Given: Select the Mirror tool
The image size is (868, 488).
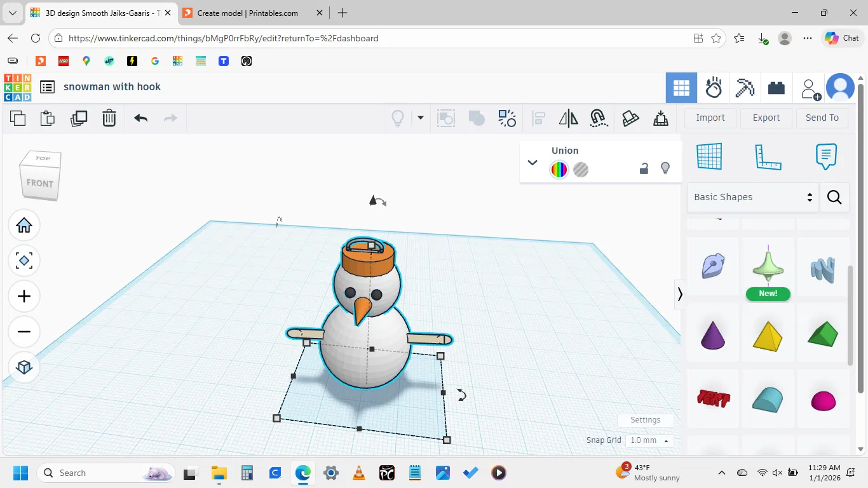Looking at the screenshot, I should pyautogui.click(x=568, y=118).
